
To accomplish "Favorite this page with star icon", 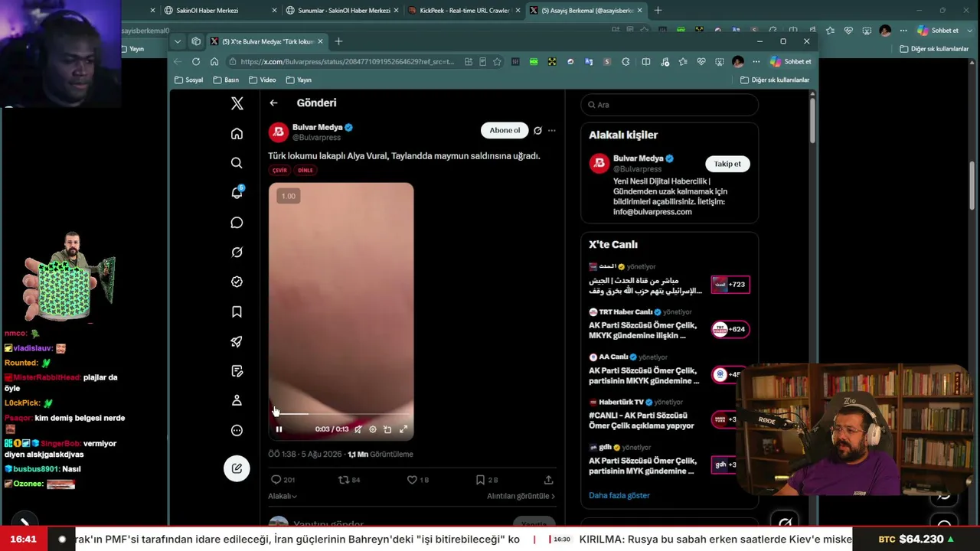I will coord(497,62).
